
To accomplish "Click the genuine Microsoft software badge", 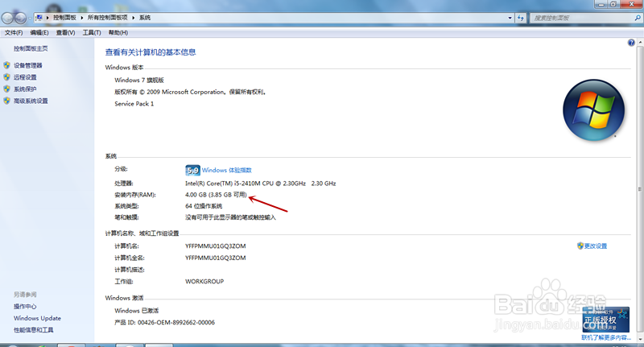I will (606, 320).
